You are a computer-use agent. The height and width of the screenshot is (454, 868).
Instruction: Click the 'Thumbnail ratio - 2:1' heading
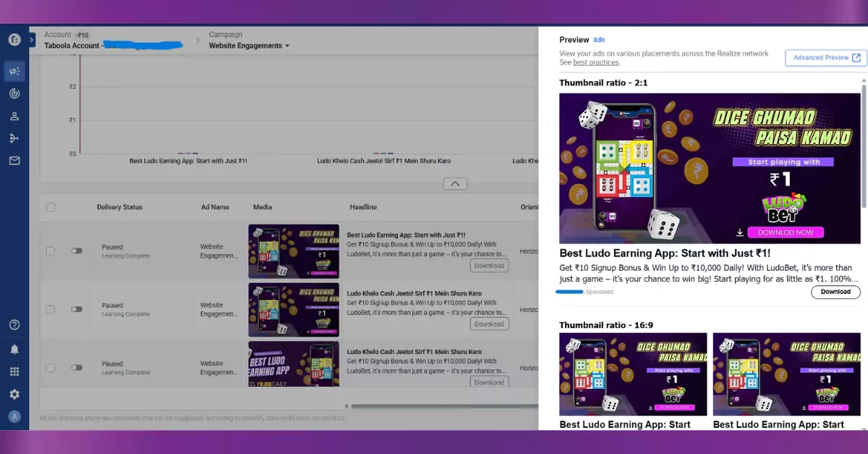pos(603,83)
